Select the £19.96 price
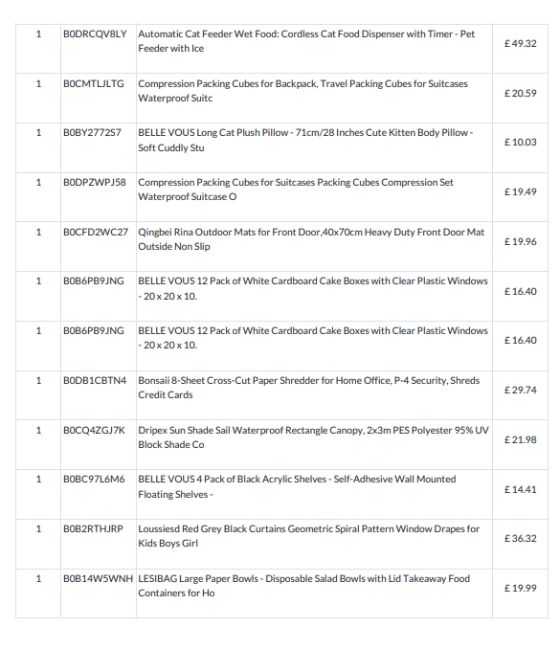Screen dimensions: 560x650 (520, 242)
